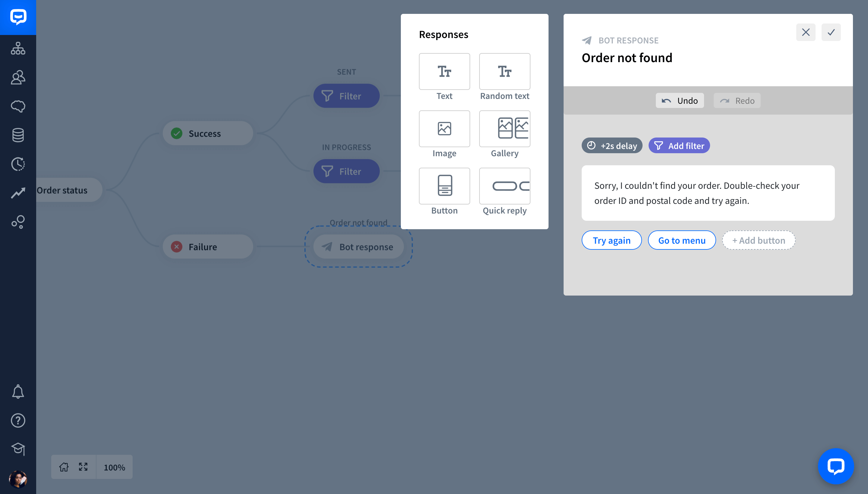Image resolution: width=868 pixels, height=494 pixels.
Task: Open the Training clock icon in sidebar
Action: (18, 164)
